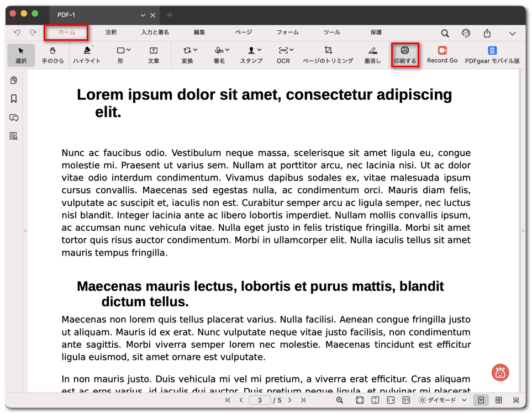Open the フォーム tab

pos(287,33)
